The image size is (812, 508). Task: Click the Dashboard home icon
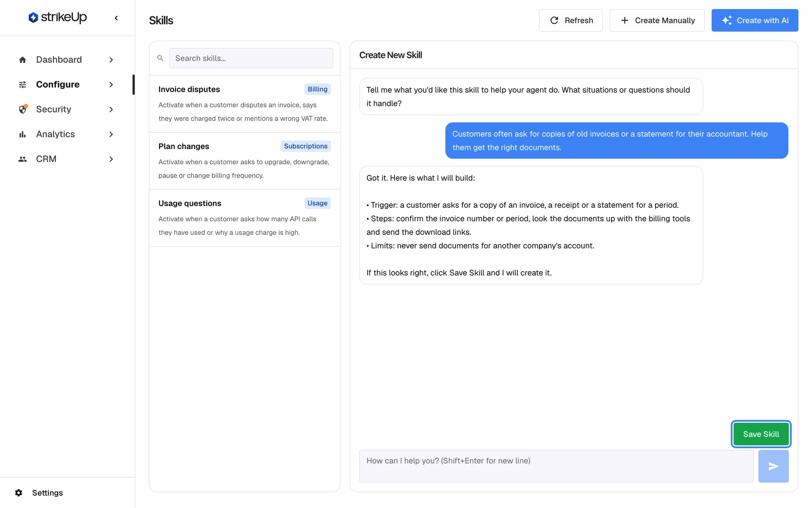click(23, 60)
